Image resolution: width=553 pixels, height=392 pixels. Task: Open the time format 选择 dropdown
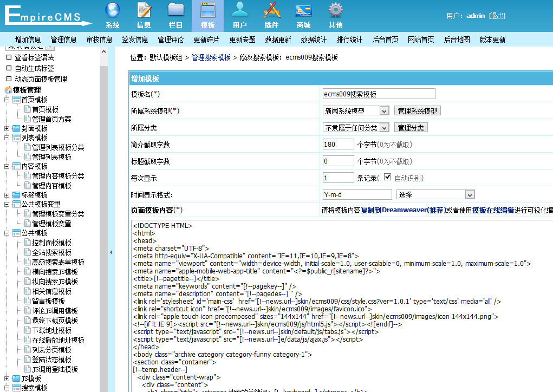(435, 195)
